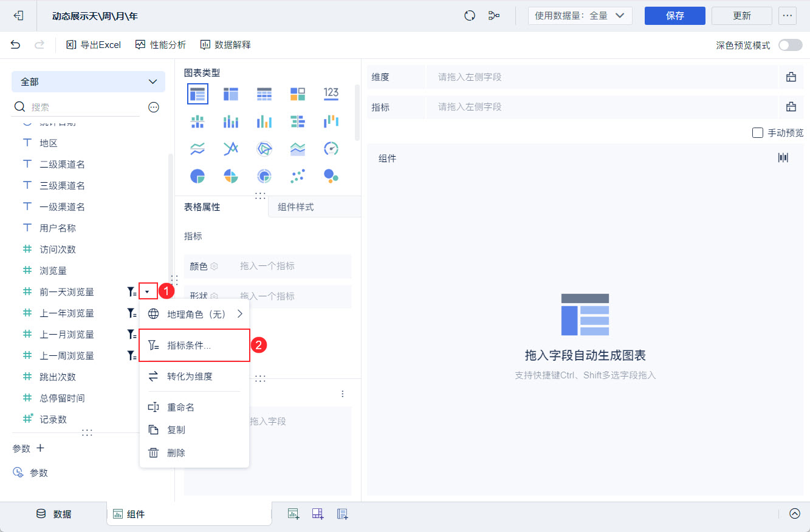The image size is (810, 532).
Task: Select the 总停留时间 field
Action: coord(62,398)
